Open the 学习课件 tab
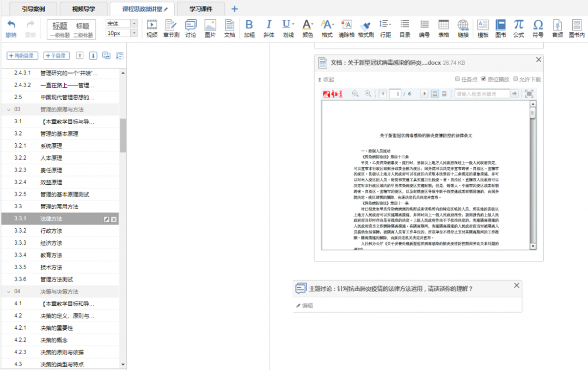588x370 pixels. pos(200,9)
